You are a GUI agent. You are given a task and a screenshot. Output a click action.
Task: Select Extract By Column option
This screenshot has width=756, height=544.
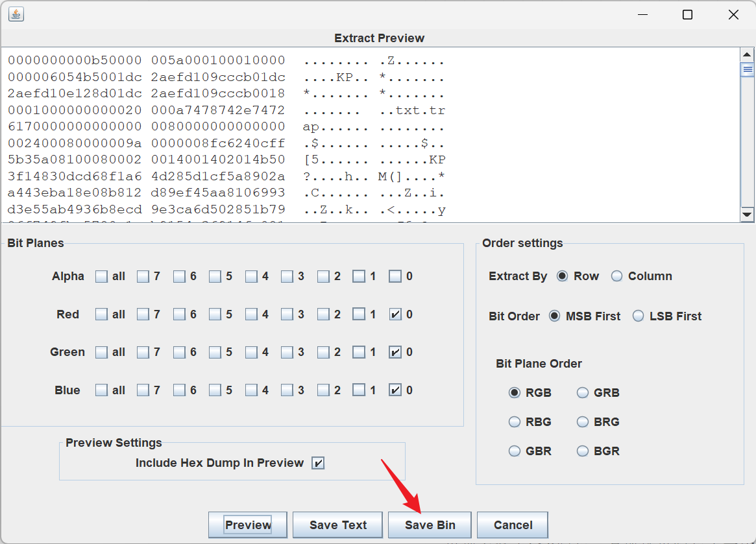pyautogui.click(x=617, y=276)
